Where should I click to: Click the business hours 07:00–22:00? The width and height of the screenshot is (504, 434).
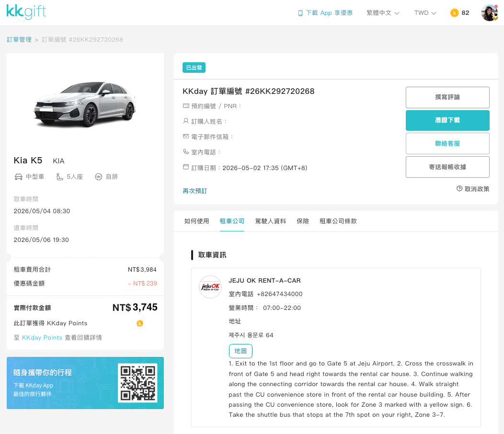click(x=282, y=308)
